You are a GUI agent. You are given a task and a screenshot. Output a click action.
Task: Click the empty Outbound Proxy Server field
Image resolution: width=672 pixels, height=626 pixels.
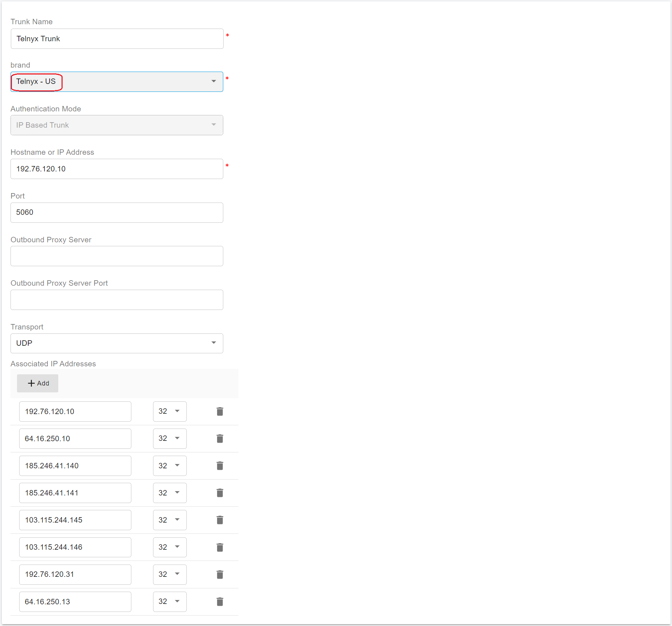pyautogui.click(x=117, y=256)
